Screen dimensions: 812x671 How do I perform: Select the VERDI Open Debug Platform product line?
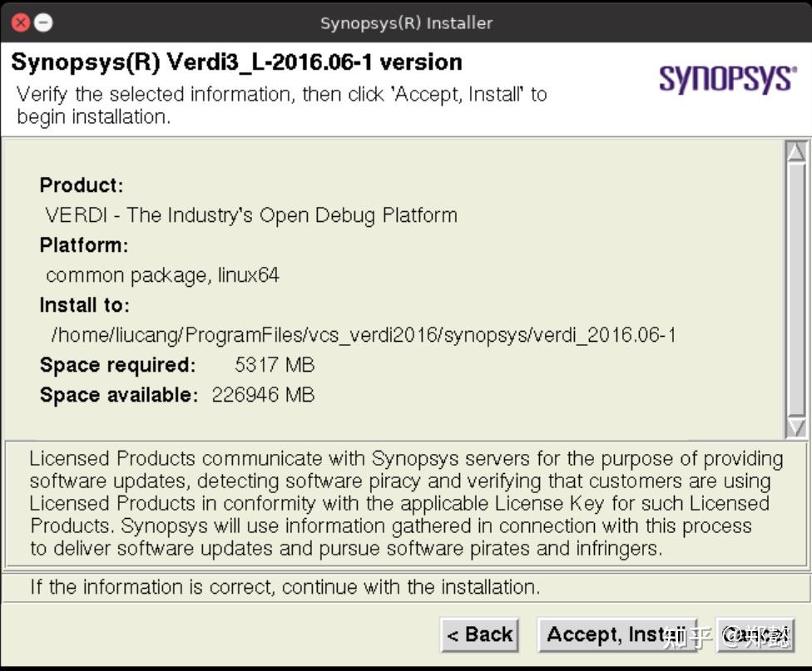251,215
